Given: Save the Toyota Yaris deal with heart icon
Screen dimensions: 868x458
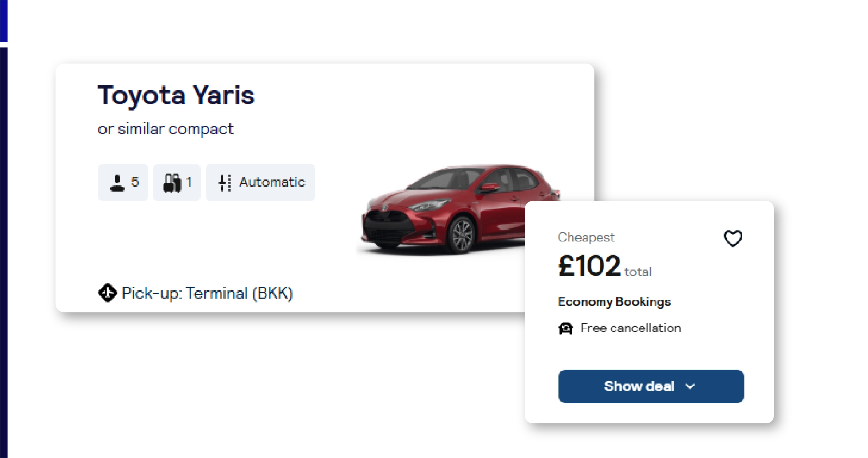Looking at the screenshot, I should [x=733, y=238].
